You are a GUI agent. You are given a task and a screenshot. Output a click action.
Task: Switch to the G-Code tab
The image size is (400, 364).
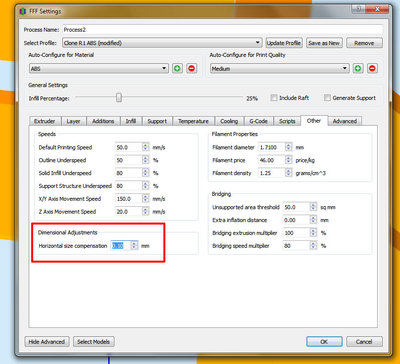pyautogui.click(x=259, y=121)
